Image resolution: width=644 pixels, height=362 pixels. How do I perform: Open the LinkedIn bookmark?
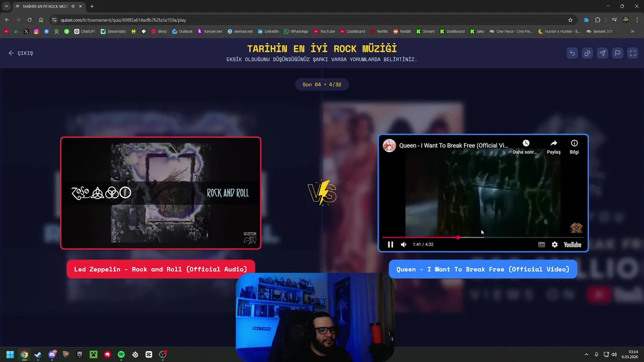[268, 31]
